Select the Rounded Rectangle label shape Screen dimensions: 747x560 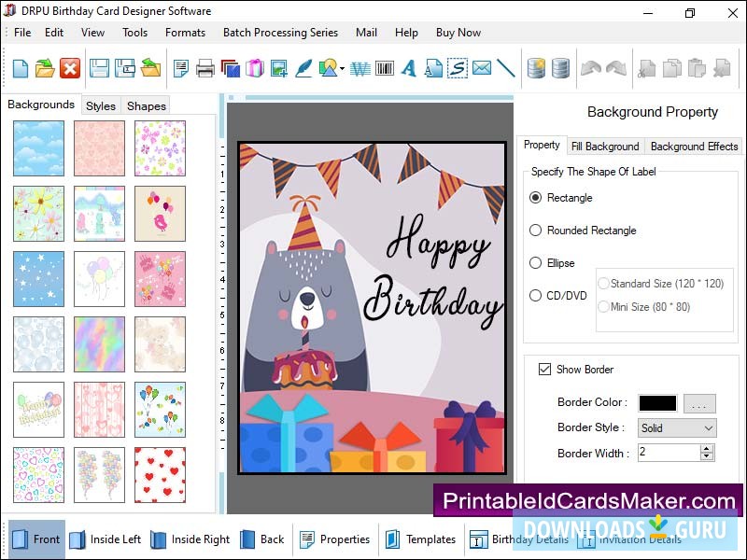pyautogui.click(x=534, y=231)
